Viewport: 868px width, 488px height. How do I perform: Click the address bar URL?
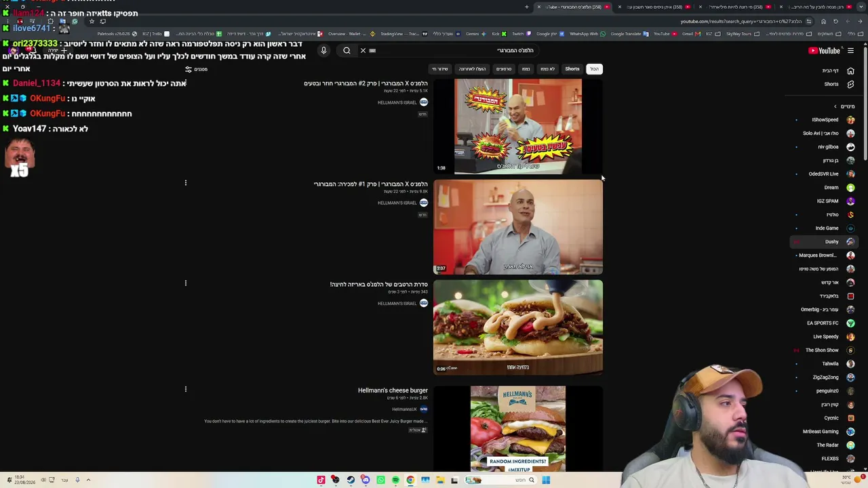[x=741, y=21]
